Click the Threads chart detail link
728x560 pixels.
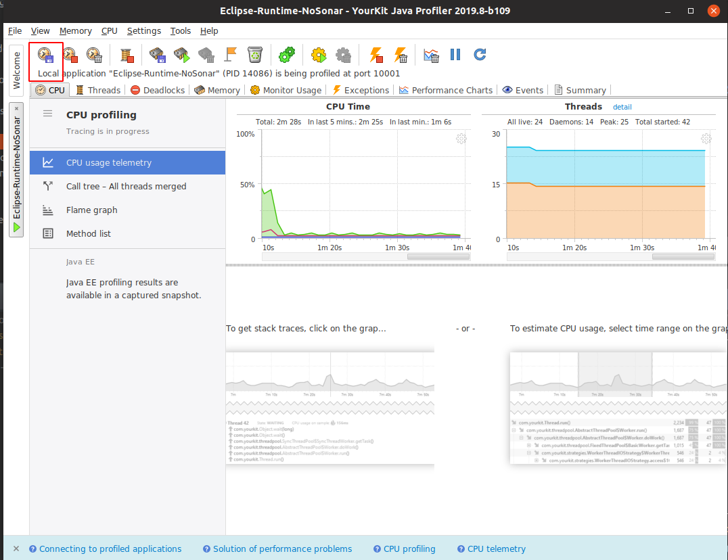(622, 107)
